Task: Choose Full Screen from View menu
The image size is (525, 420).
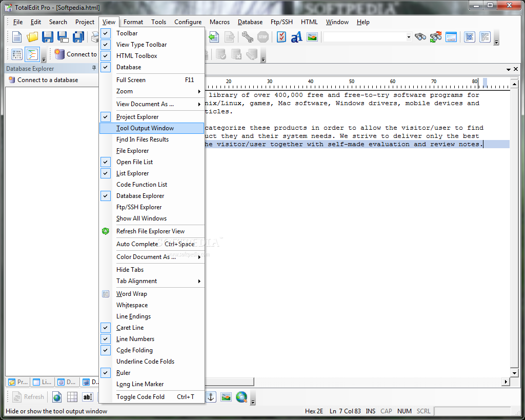Action: [152, 80]
